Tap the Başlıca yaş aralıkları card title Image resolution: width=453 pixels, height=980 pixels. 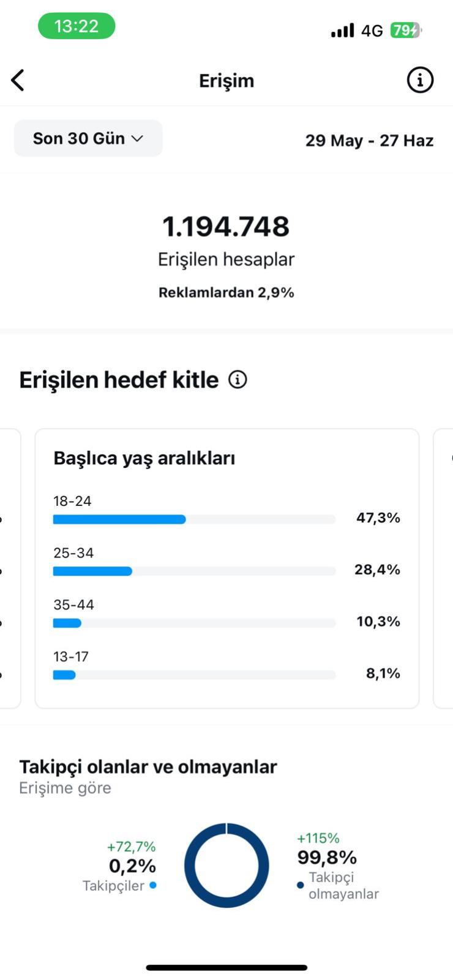point(144,458)
